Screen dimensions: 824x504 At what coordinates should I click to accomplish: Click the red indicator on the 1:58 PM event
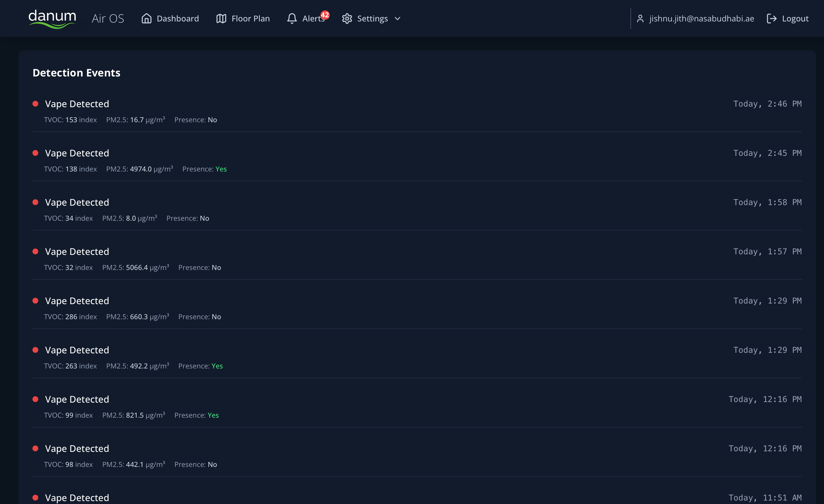click(x=35, y=202)
